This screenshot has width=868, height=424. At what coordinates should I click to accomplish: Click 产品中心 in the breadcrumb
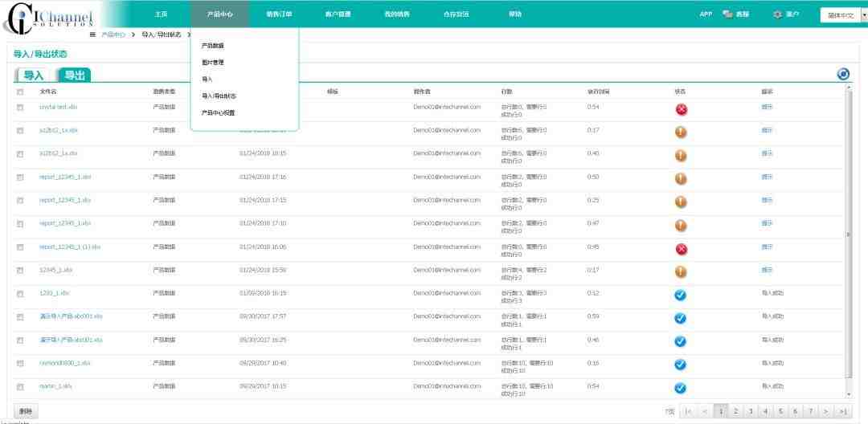[113, 35]
